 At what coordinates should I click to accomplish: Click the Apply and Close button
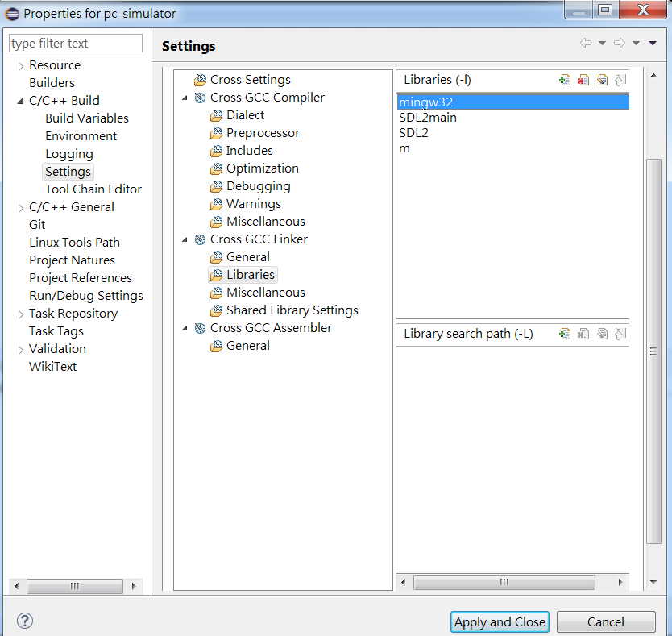[500, 621]
